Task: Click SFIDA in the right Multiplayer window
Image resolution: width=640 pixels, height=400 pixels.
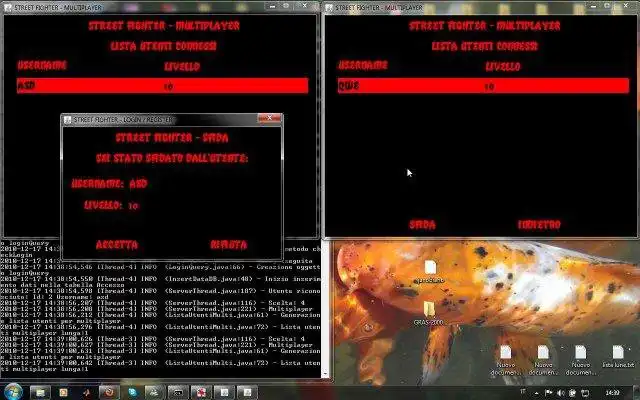Action: pyautogui.click(x=422, y=224)
